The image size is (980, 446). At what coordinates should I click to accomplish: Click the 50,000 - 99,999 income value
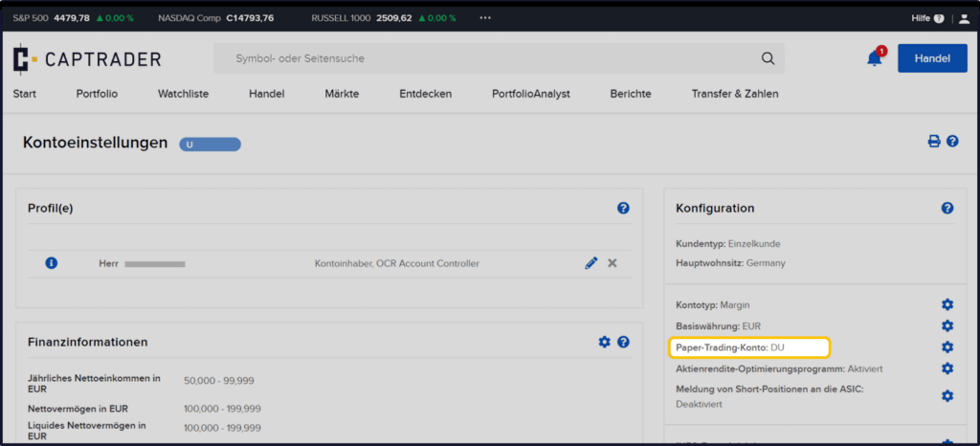pos(219,380)
